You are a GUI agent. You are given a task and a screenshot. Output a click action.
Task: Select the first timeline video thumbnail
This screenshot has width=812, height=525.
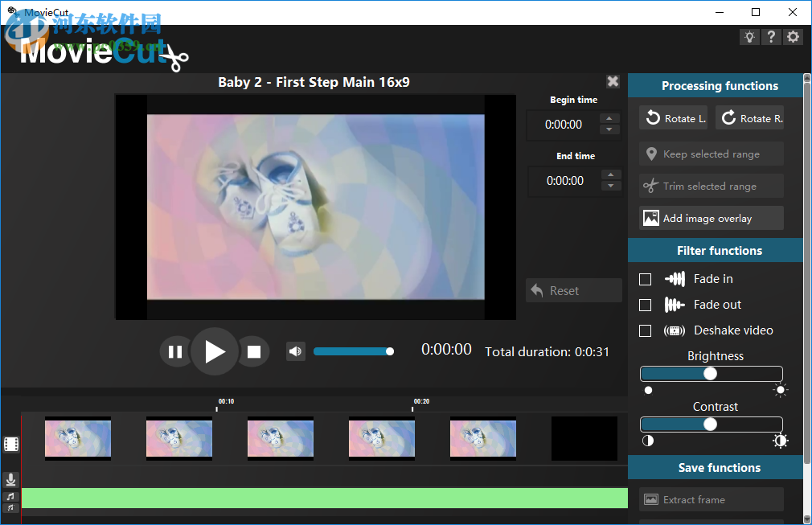pyautogui.click(x=78, y=439)
